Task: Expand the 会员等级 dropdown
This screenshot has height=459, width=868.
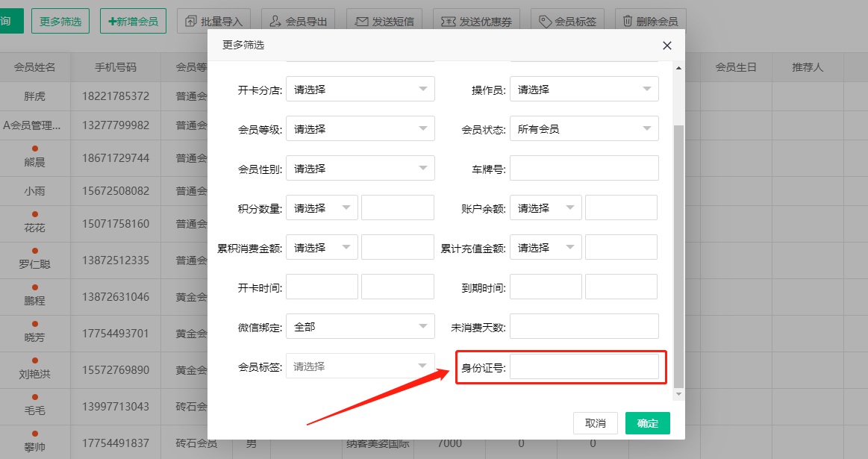Action: tap(360, 129)
